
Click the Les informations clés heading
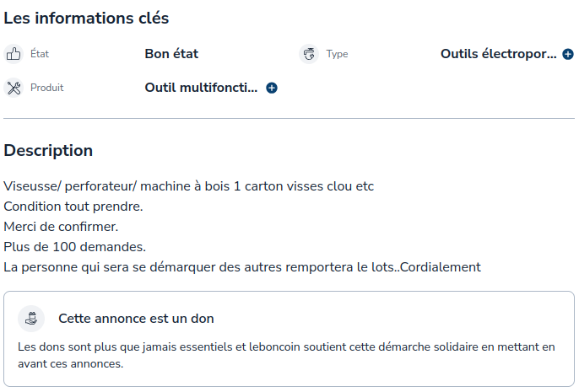click(86, 18)
